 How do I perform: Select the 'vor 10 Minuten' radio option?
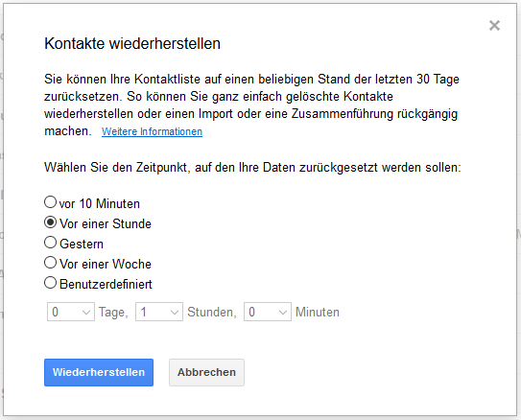coord(50,202)
